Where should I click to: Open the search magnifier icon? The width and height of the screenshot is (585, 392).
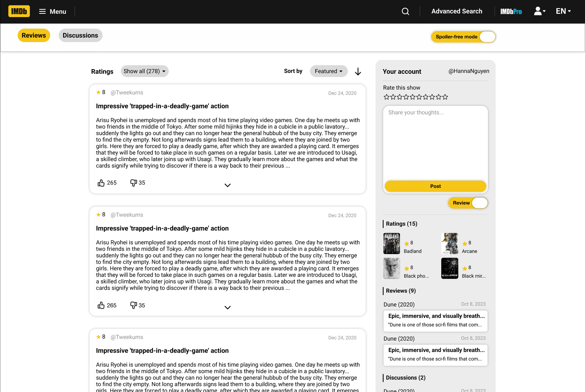[405, 11]
